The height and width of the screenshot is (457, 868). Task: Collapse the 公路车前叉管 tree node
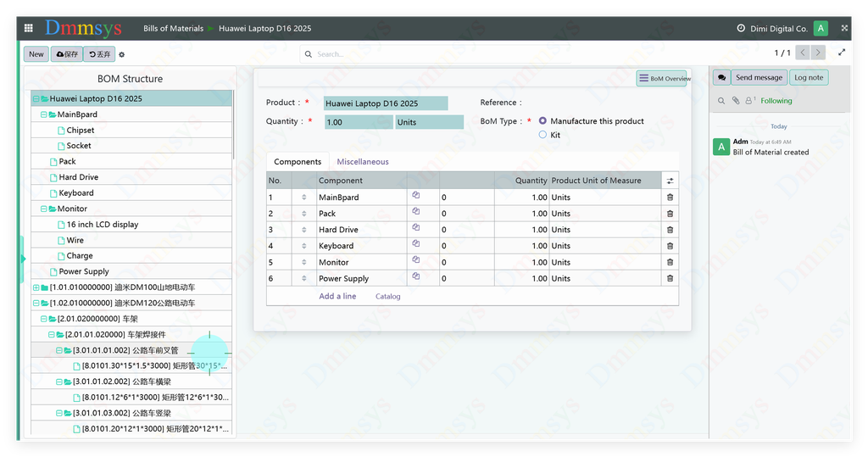[59, 351]
